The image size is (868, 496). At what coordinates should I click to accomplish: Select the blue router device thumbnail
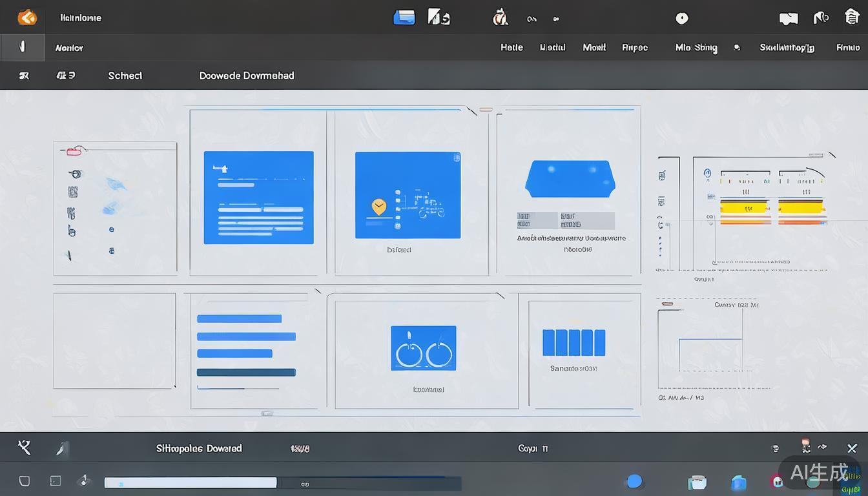(x=568, y=179)
